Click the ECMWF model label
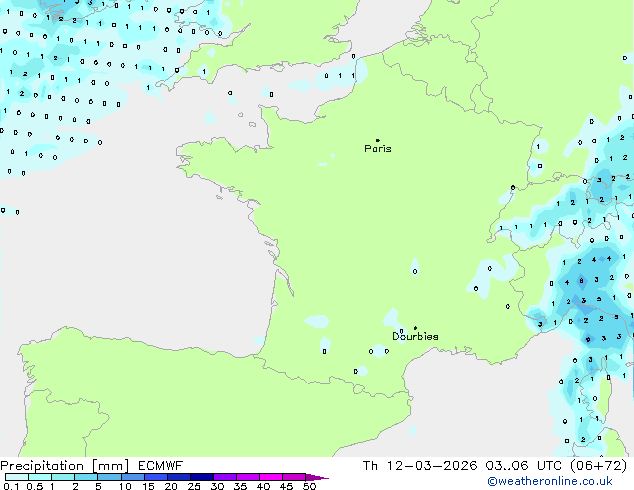634x490 pixels. tap(161, 466)
